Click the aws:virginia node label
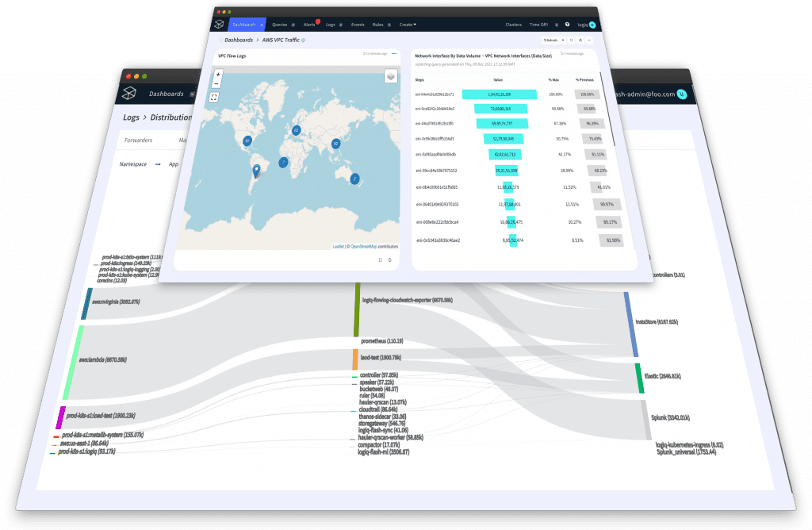Screen dimensions: 812x530 pos(116,301)
